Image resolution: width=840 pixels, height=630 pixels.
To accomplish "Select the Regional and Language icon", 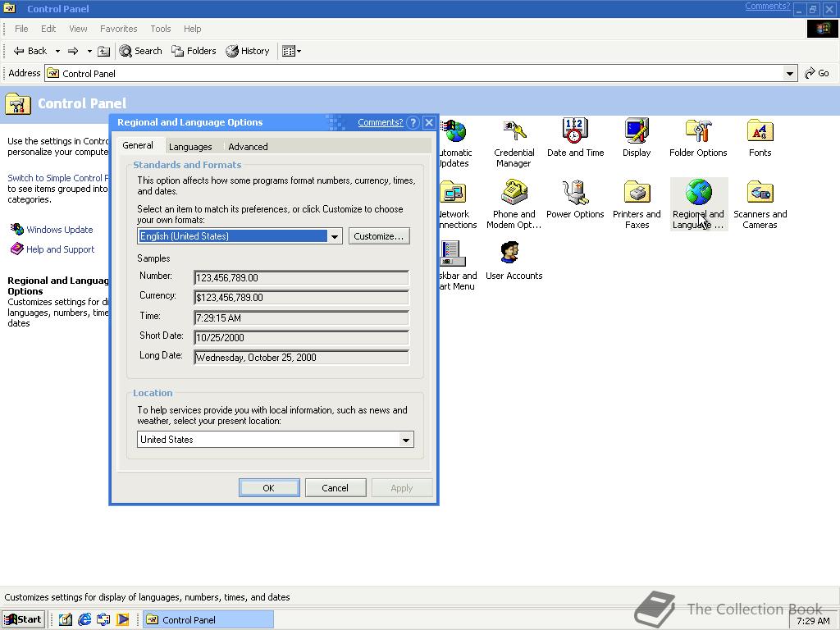I will point(698,204).
